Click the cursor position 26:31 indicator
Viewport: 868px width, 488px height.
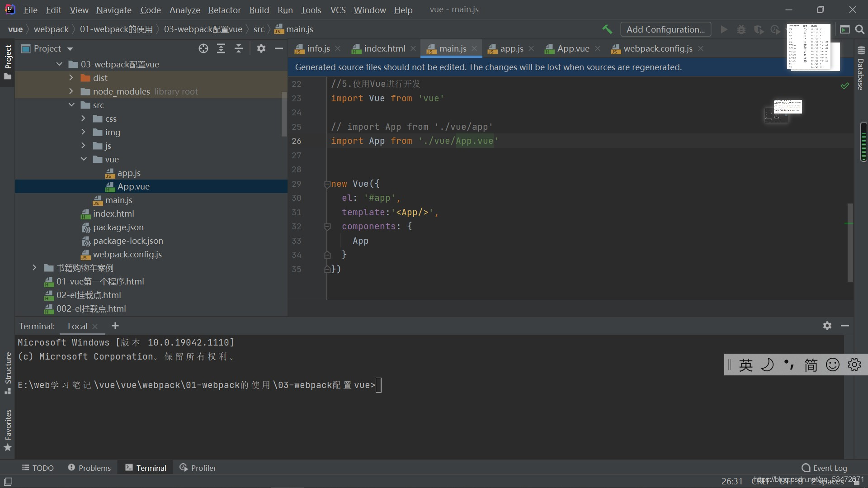click(731, 481)
